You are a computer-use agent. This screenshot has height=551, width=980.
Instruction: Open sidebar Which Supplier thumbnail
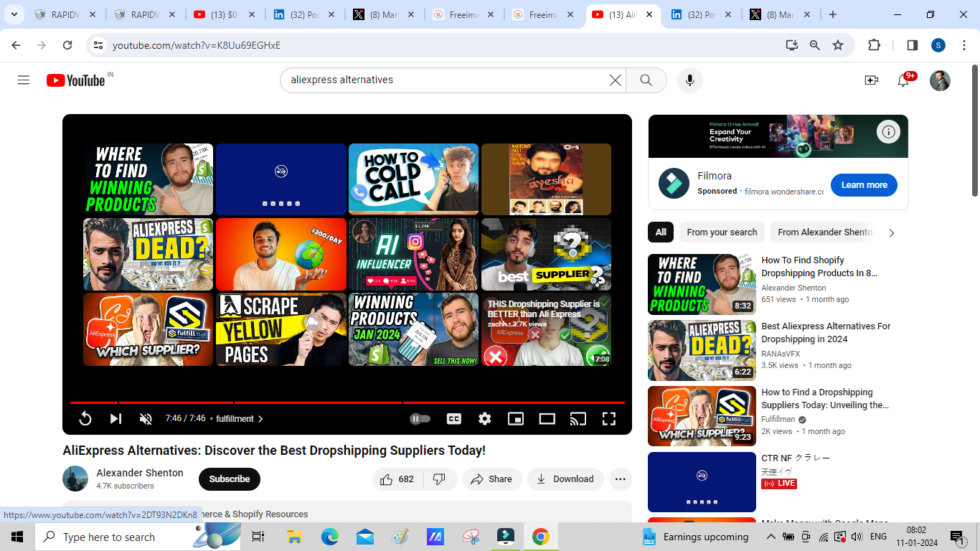click(x=702, y=416)
